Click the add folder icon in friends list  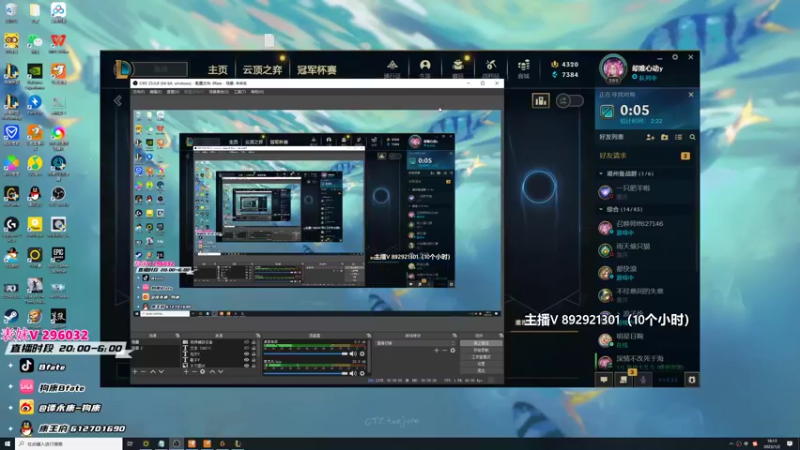[664, 137]
